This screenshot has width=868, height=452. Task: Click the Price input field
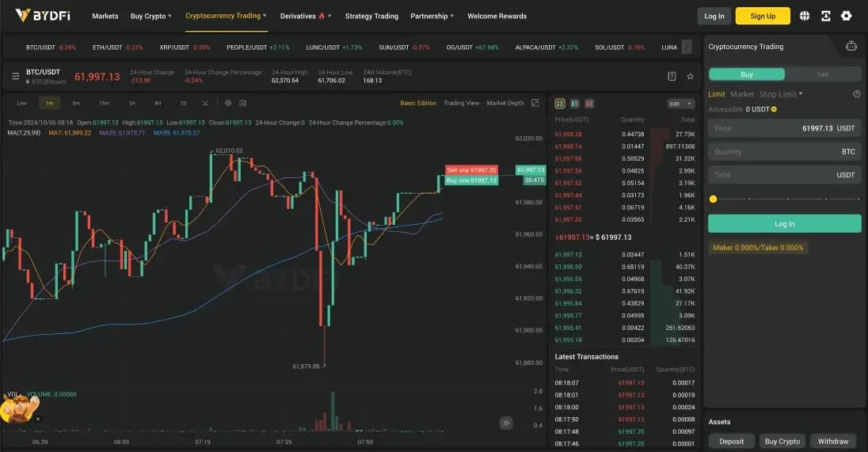(784, 128)
